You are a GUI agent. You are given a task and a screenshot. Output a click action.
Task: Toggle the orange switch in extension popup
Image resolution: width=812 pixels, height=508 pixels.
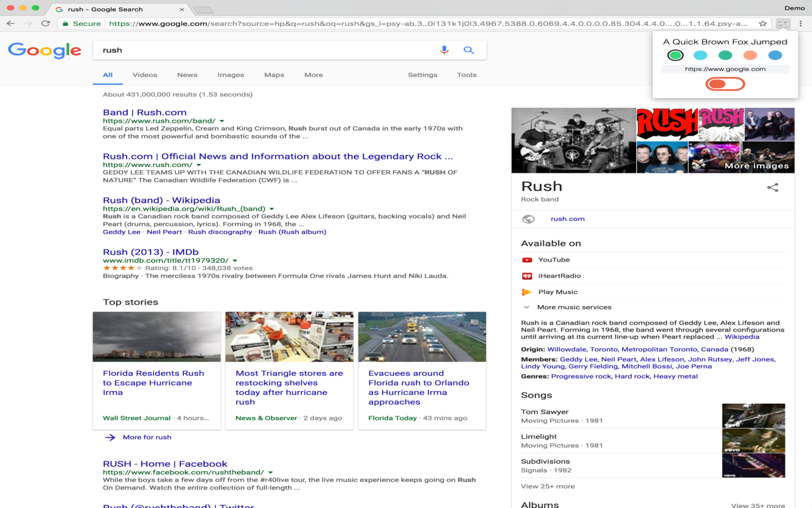click(x=725, y=84)
